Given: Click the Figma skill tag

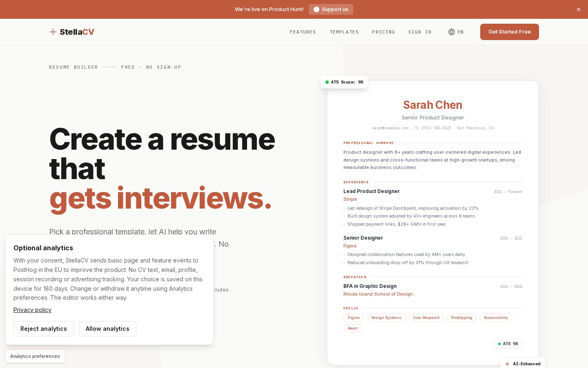Looking at the screenshot, I should tap(354, 318).
